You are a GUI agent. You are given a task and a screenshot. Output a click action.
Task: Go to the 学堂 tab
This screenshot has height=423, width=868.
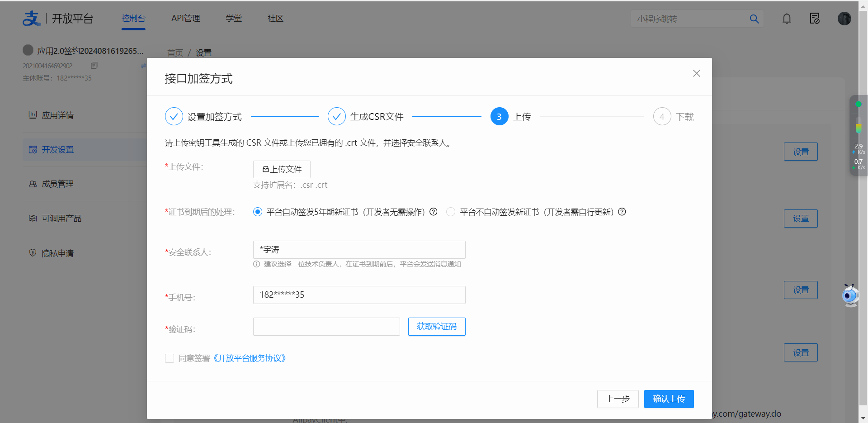pos(234,19)
